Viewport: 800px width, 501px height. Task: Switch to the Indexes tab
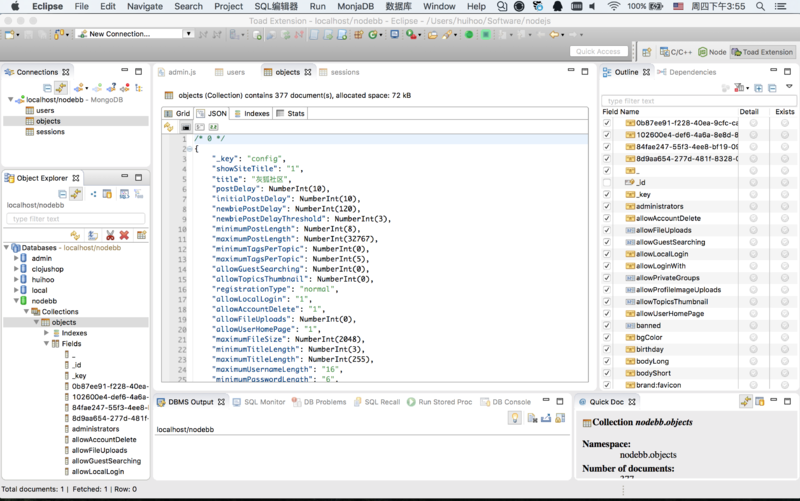(x=251, y=114)
